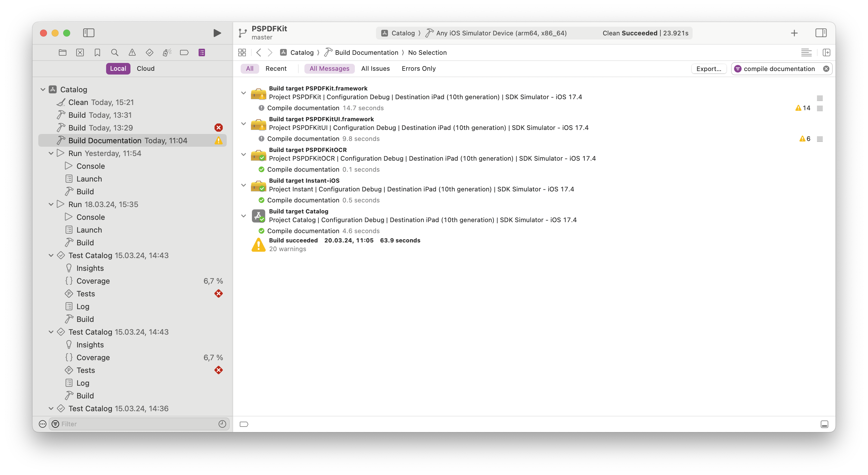Click the Run button in the toolbar
868x475 pixels.
[217, 33]
